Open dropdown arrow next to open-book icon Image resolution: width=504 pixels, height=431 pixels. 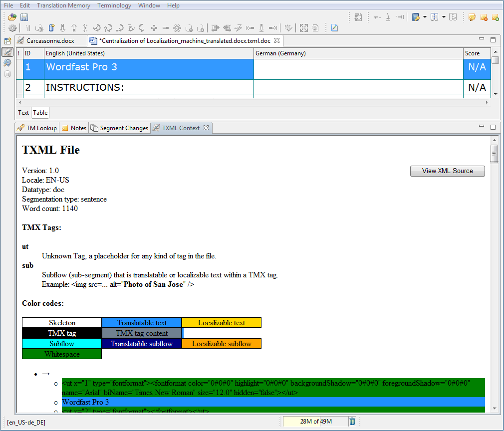point(443,17)
